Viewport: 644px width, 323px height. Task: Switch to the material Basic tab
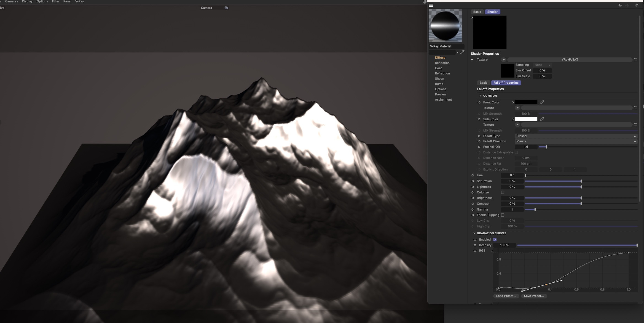tap(477, 12)
